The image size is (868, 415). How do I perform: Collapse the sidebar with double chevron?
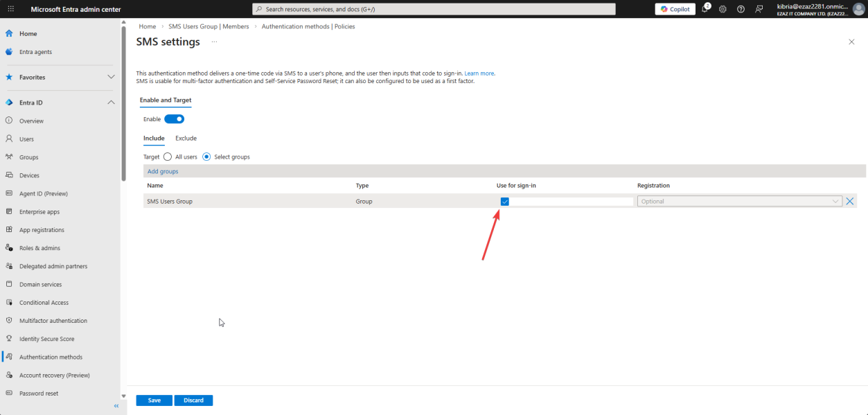coord(116,406)
